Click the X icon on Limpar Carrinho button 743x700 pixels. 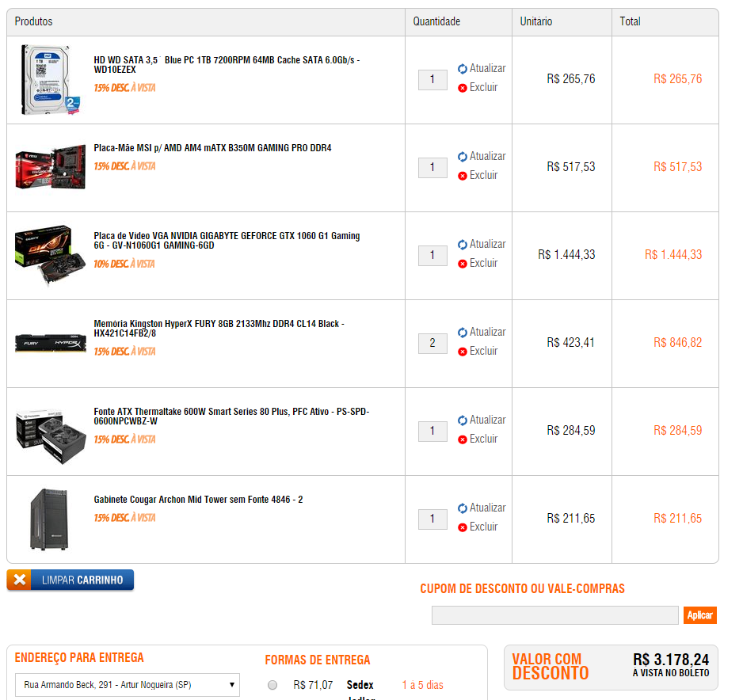(x=20, y=580)
